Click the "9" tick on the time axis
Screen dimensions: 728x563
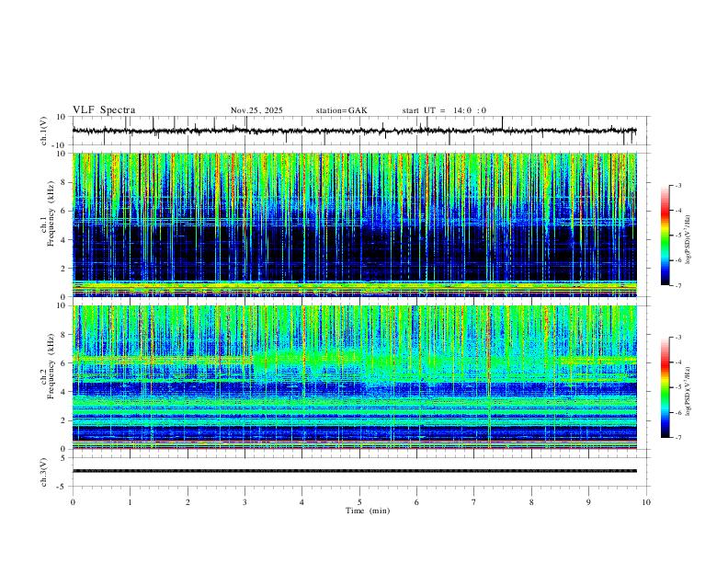[x=588, y=502]
